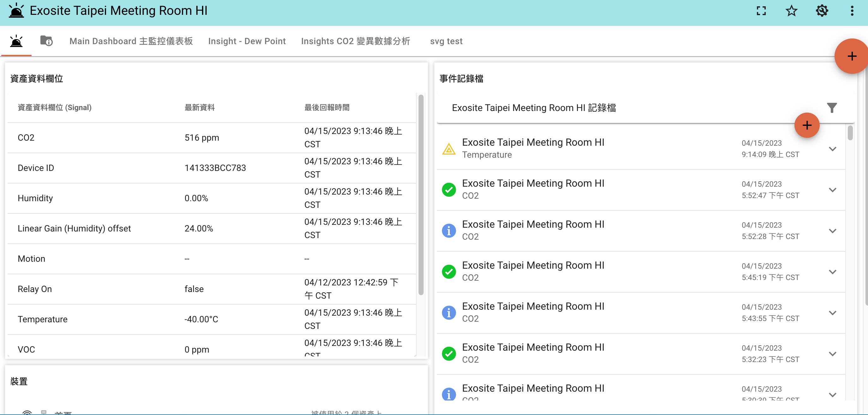
Task: Expand the Temperature event at 9:14:09
Action: coord(832,149)
